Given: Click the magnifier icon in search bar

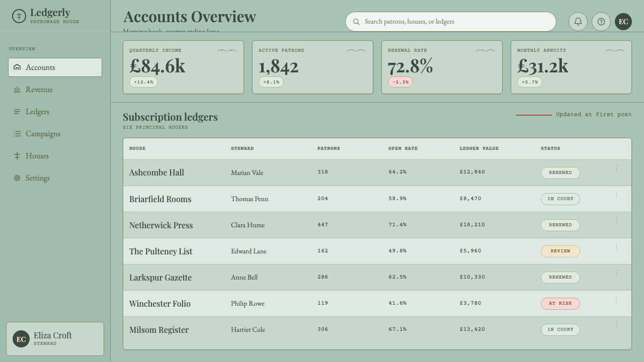Looking at the screenshot, I should coord(356,22).
